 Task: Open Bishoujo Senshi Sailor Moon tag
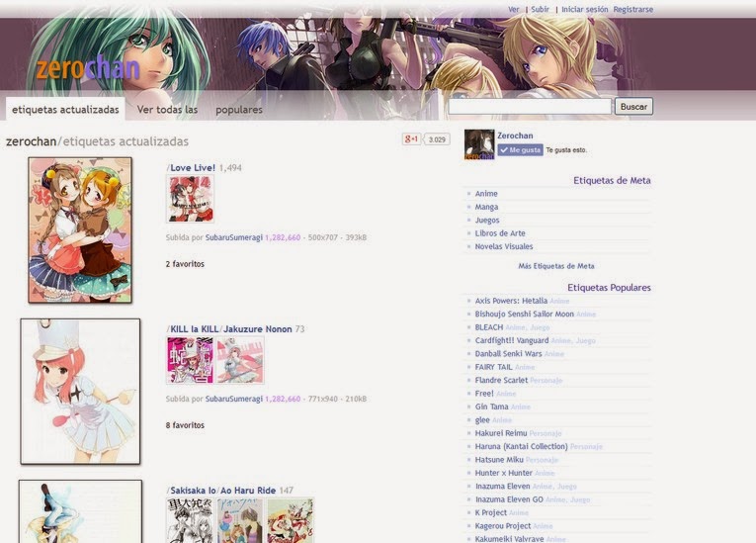[x=524, y=315]
